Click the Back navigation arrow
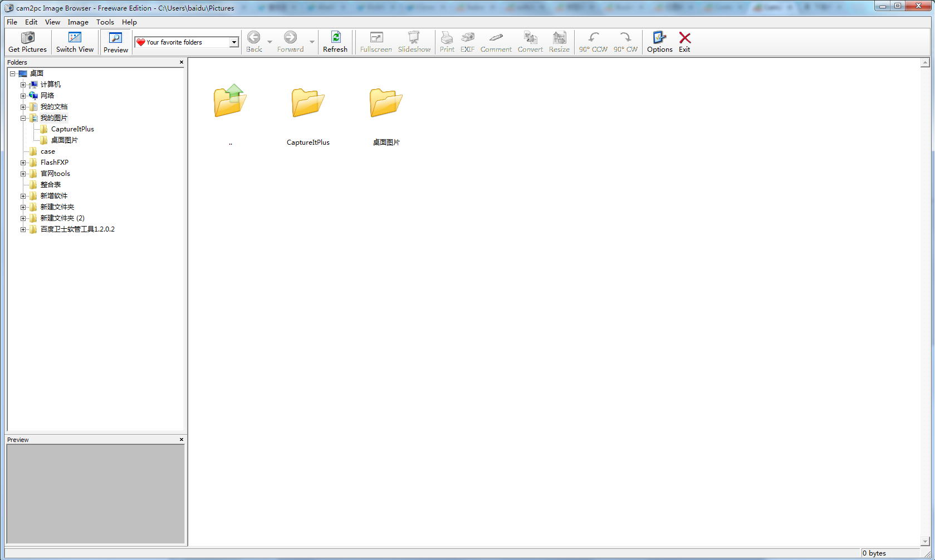This screenshot has height=560, width=935. (x=253, y=37)
